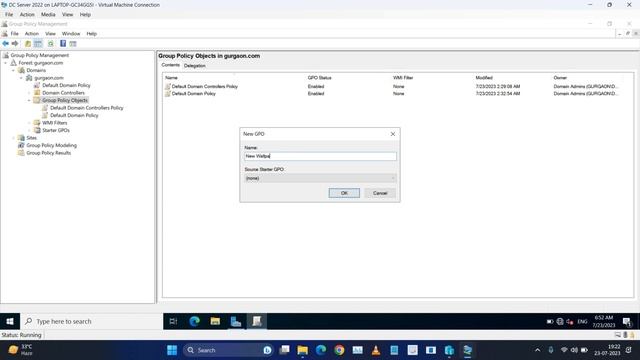Click the VM clock showing 6:52 AM

[604, 322]
